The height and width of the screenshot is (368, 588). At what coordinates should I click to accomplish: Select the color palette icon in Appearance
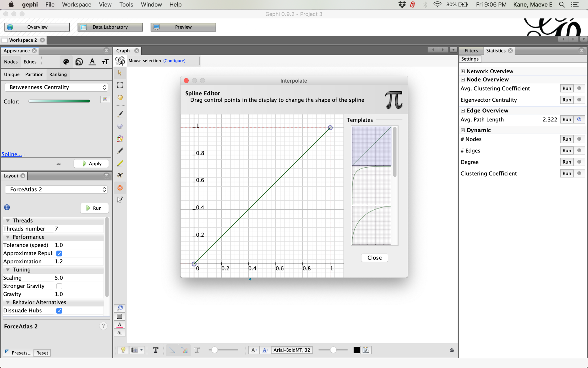(66, 62)
